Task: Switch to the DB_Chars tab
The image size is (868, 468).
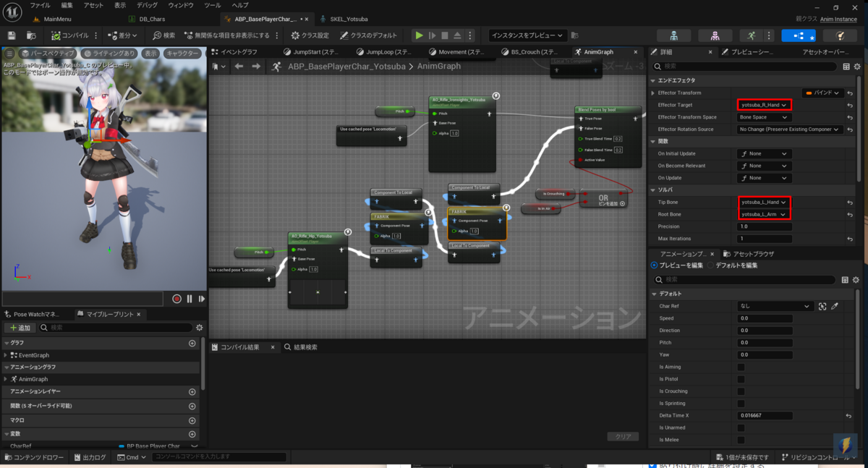Action: tap(147, 19)
